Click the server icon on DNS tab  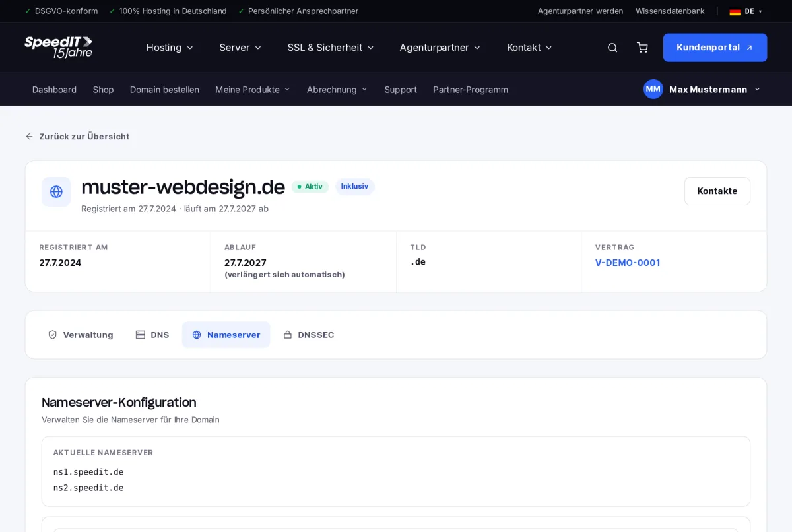(140, 335)
